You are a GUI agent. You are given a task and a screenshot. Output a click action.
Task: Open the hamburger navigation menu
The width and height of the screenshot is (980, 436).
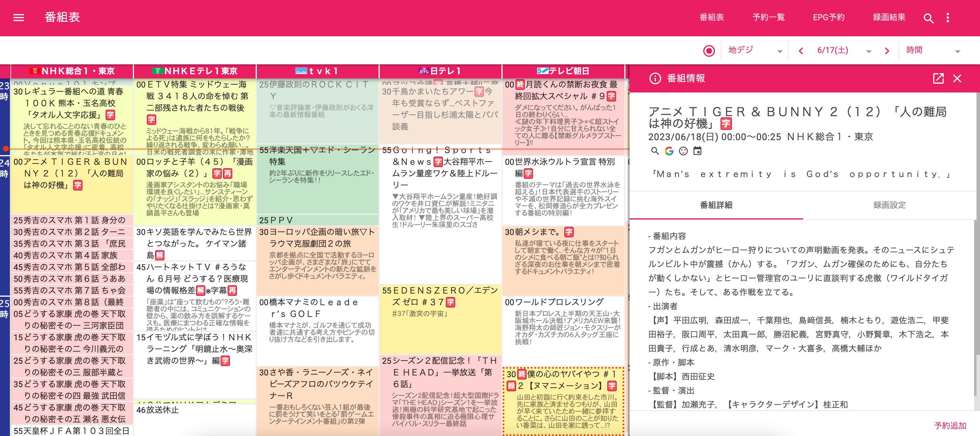(x=18, y=17)
